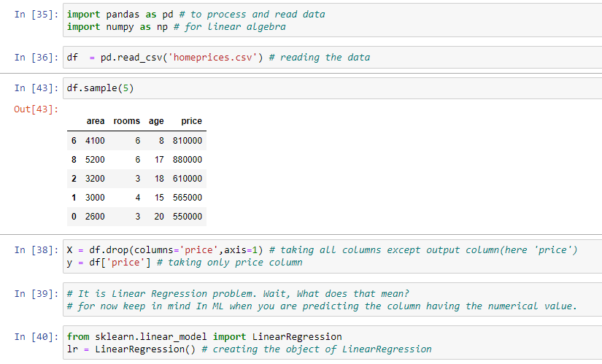Click the df.sample(5) code cell
The height and width of the screenshot is (364, 602).
click(333, 88)
